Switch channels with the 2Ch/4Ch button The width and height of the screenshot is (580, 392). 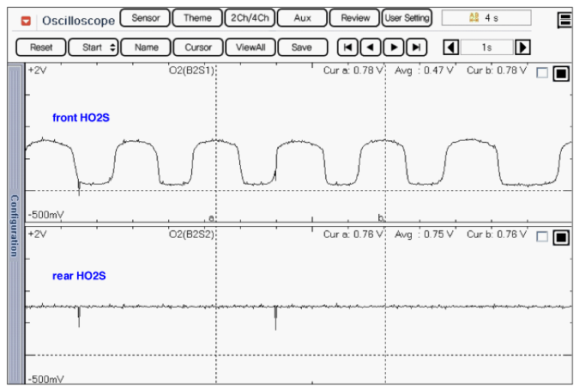(250, 18)
